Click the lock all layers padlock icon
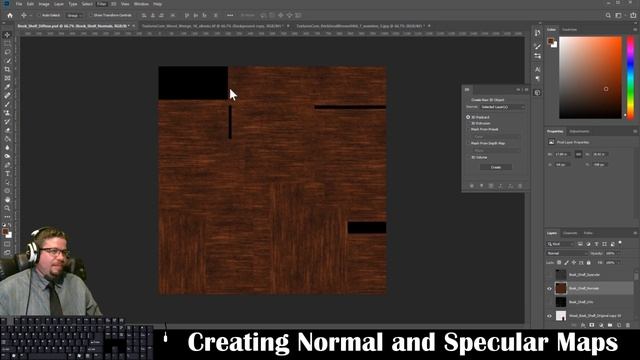The height and width of the screenshot is (360, 640). pyautogui.click(x=589, y=262)
